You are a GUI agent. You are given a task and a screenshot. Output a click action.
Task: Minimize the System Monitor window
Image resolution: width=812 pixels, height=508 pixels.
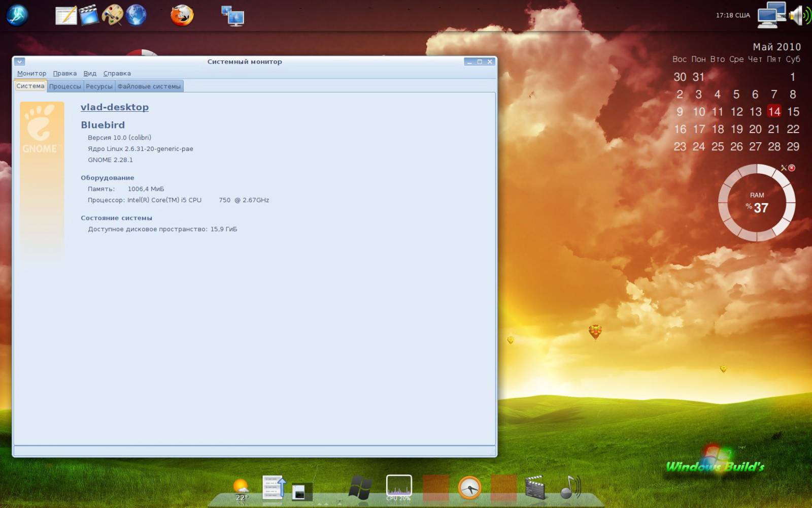[469, 62]
